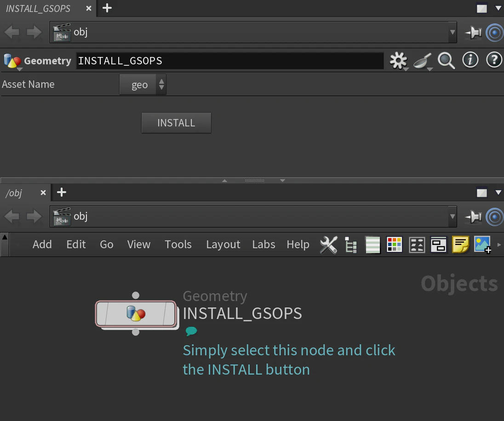Open the Go menu
This screenshot has height=421, width=504.
pyautogui.click(x=106, y=245)
